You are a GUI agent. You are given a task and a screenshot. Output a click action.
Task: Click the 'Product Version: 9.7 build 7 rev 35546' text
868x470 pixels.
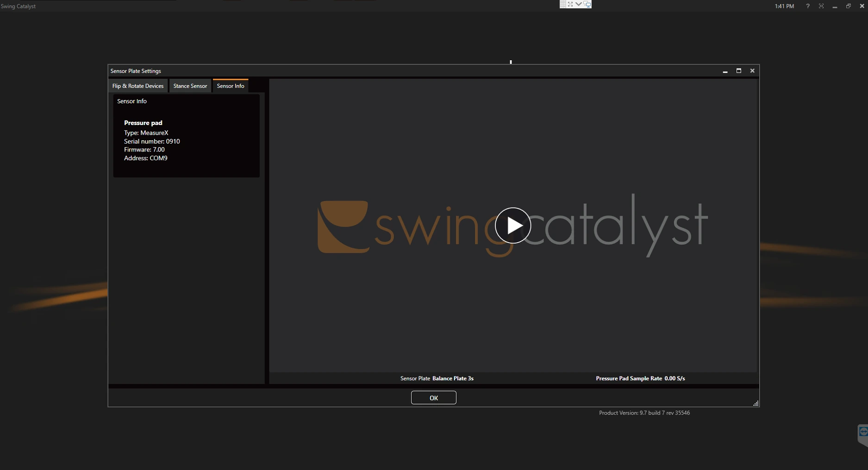(644, 413)
